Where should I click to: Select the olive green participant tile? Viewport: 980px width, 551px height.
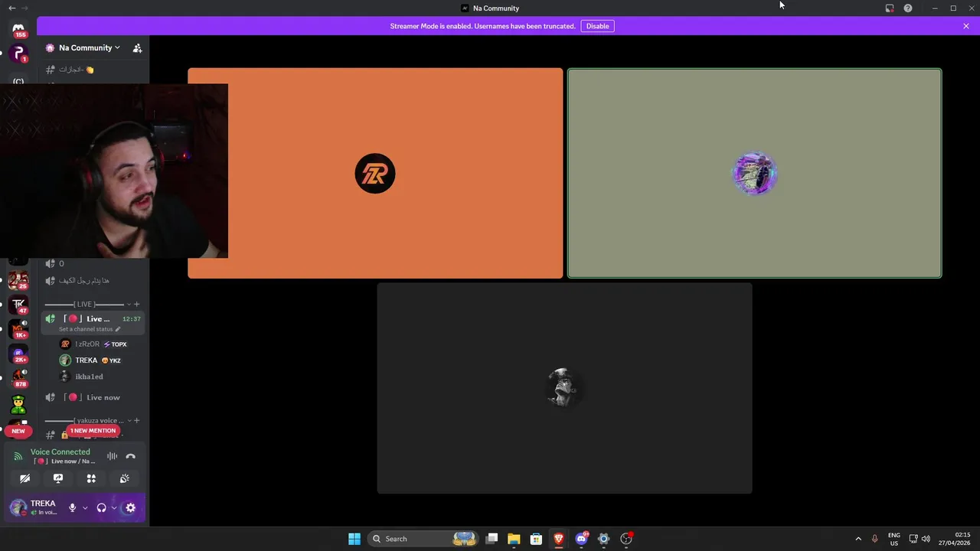(754, 173)
